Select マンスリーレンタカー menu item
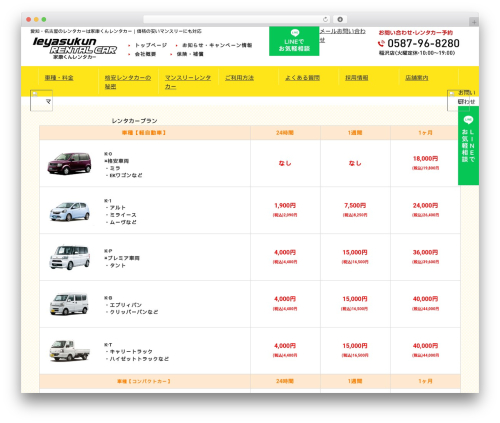 pos(188,82)
